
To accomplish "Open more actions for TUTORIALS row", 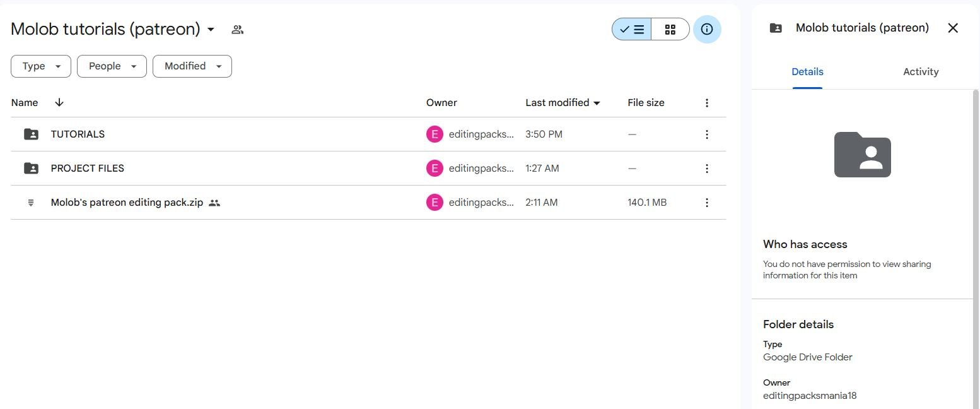I will [x=707, y=134].
